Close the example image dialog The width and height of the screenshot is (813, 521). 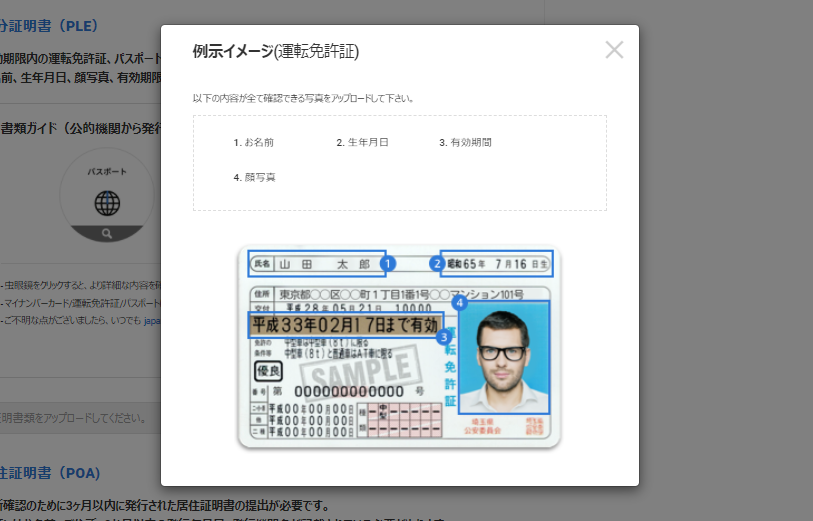[614, 50]
